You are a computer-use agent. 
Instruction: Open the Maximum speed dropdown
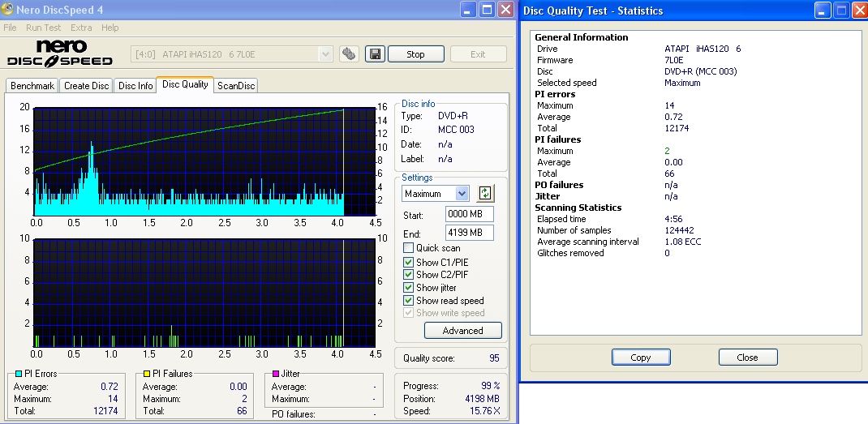[462, 194]
